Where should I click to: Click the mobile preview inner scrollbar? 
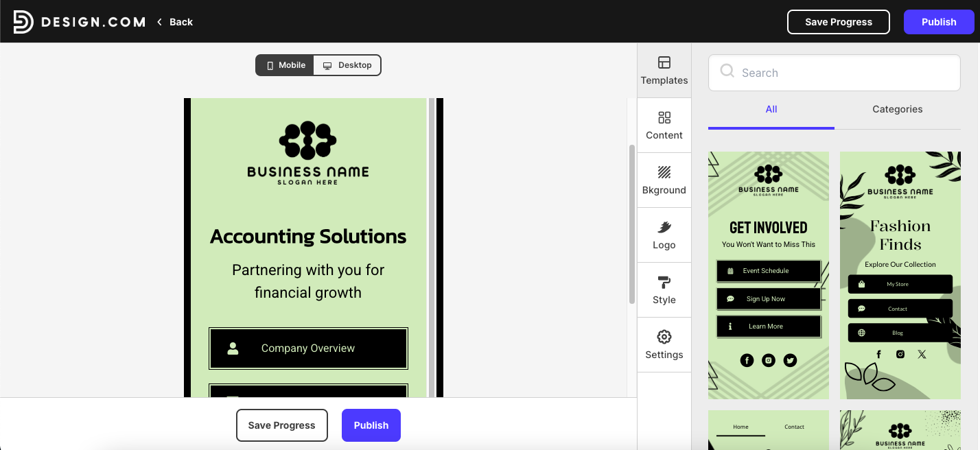[432, 247]
